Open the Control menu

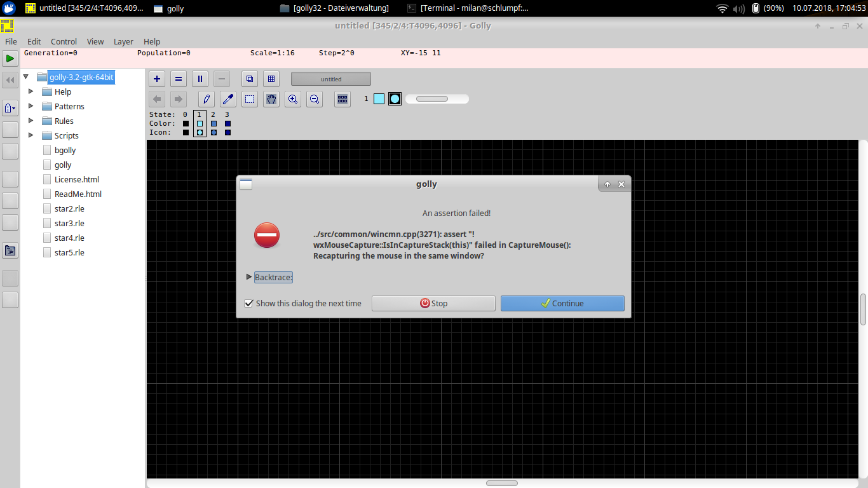[64, 41]
